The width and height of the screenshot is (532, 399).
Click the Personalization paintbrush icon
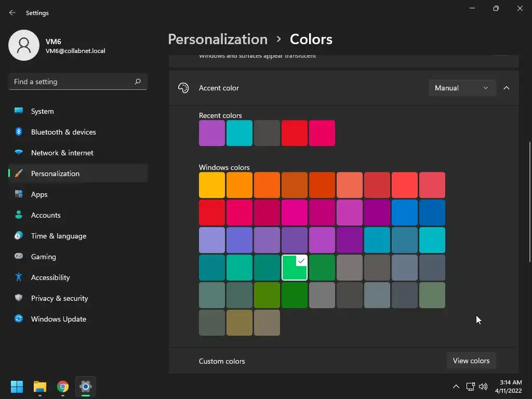click(19, 174)
